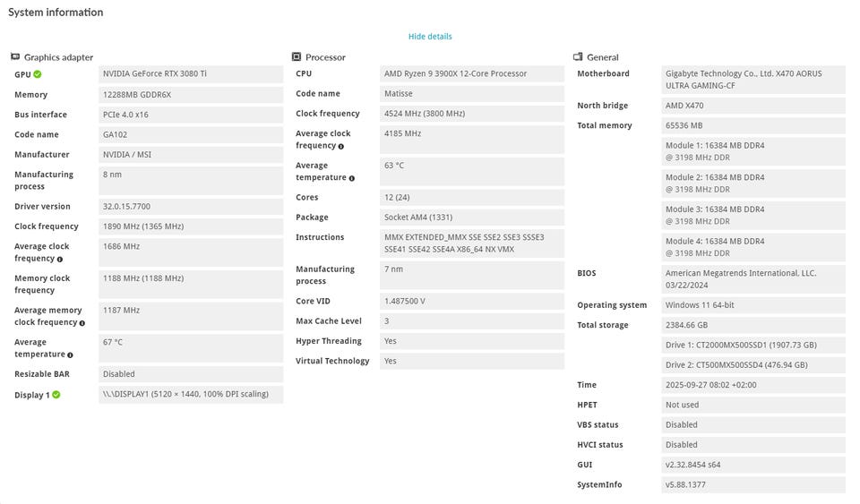Click the 1890 MHz (1365 MHz) clock value

pyautogui.click(x=191, y=226)
